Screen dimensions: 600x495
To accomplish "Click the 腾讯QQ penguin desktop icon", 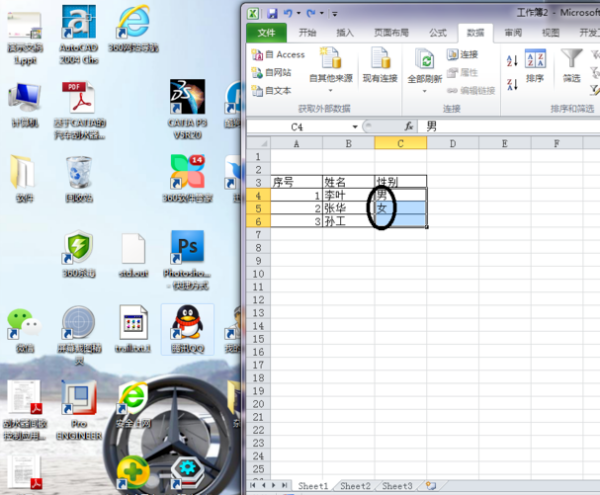I will [x=187, y=329].
